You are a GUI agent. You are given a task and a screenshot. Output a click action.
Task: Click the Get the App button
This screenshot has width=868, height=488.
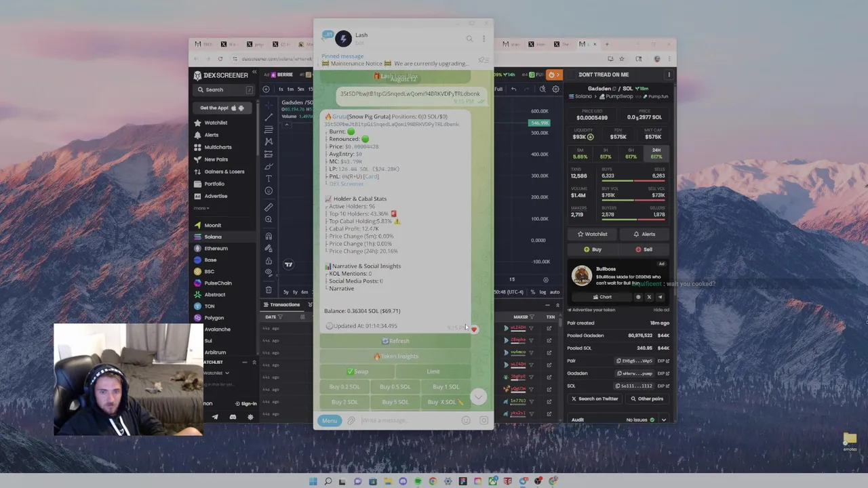tap(222, 108)
